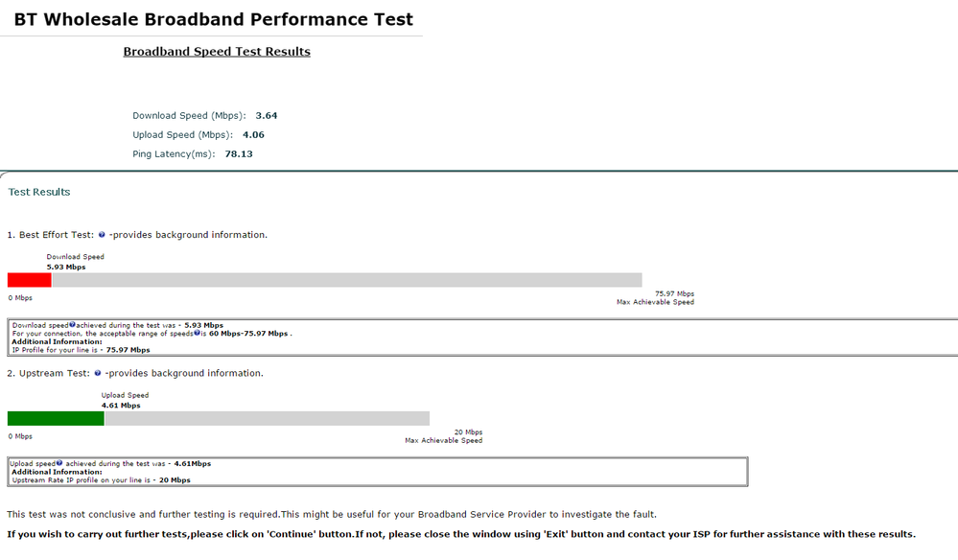
Task: Open help icon after 'Upload speed' text
Action: [59, 463]
